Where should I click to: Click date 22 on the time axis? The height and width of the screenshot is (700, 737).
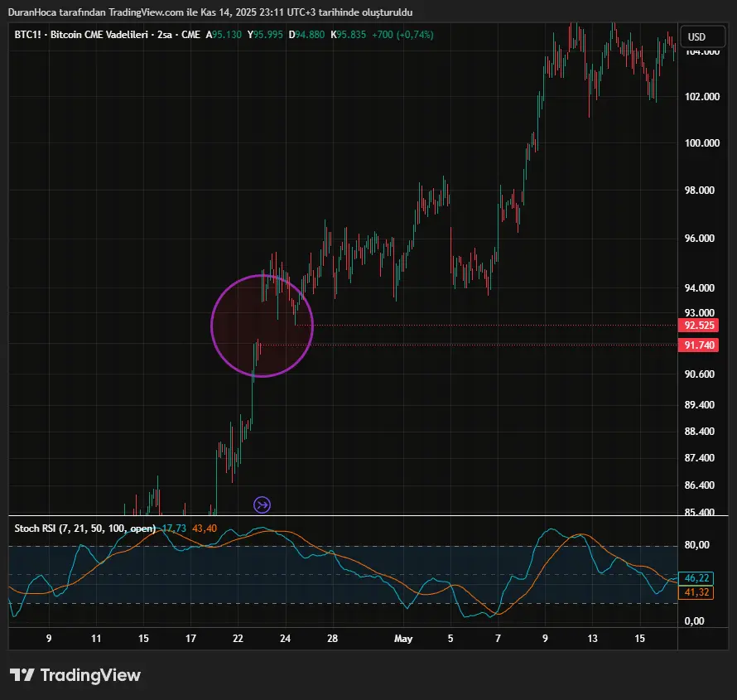(238, 639)
